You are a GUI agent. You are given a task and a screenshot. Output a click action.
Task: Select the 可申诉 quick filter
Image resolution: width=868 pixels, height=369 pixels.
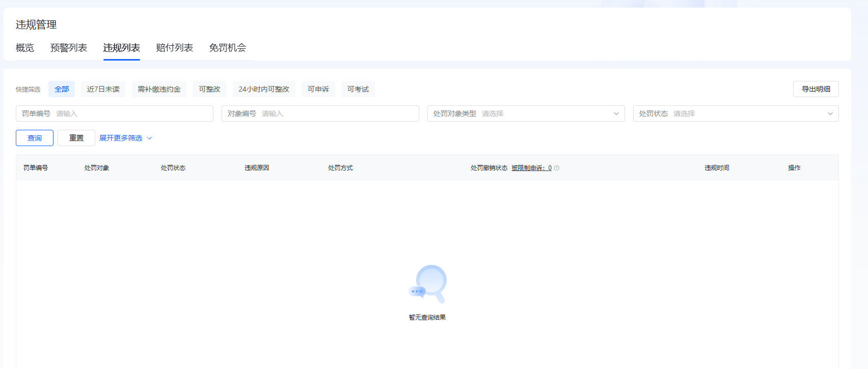click(x=318, y=89)
